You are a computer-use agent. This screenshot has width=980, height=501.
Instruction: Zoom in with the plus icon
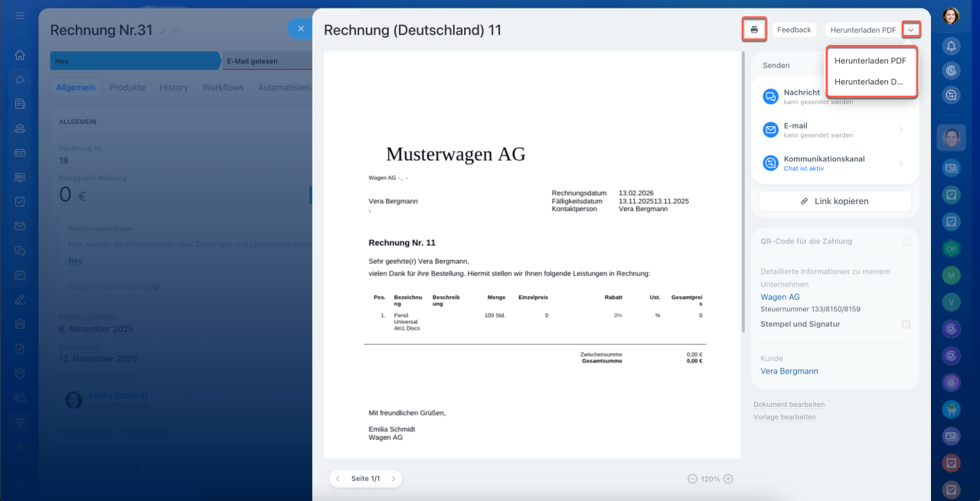click(x=728, y=479)
